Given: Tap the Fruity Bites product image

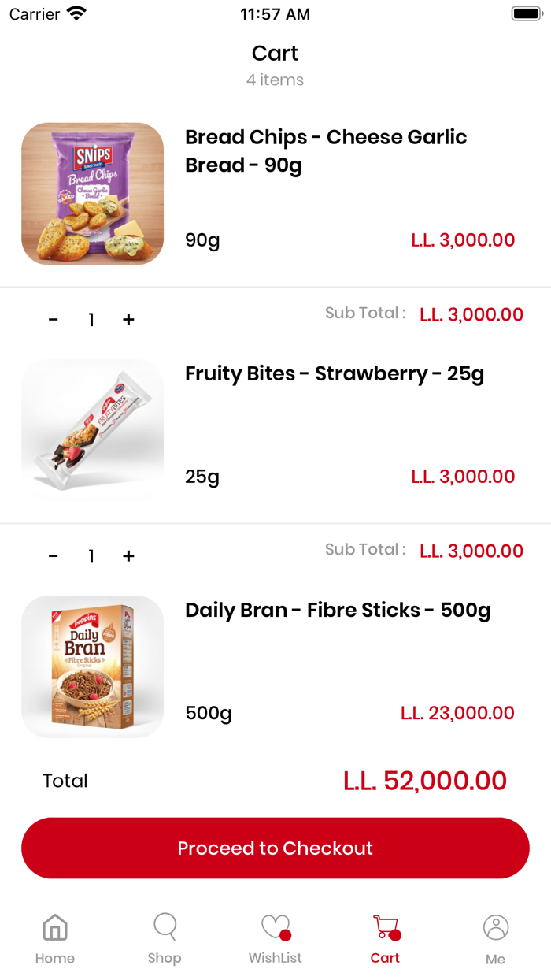Looking at the screenshot, I should pyautogui.click(x=92, y=429).
